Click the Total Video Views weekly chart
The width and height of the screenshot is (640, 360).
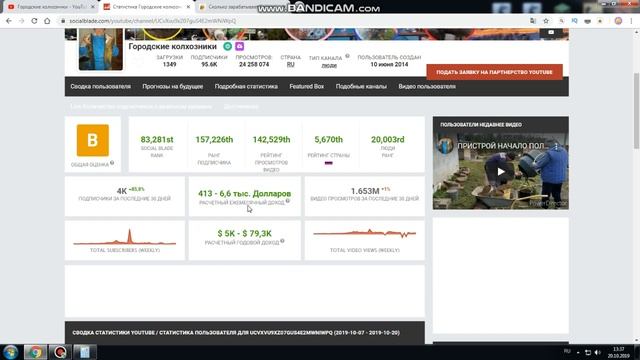(x=364, y=233)
